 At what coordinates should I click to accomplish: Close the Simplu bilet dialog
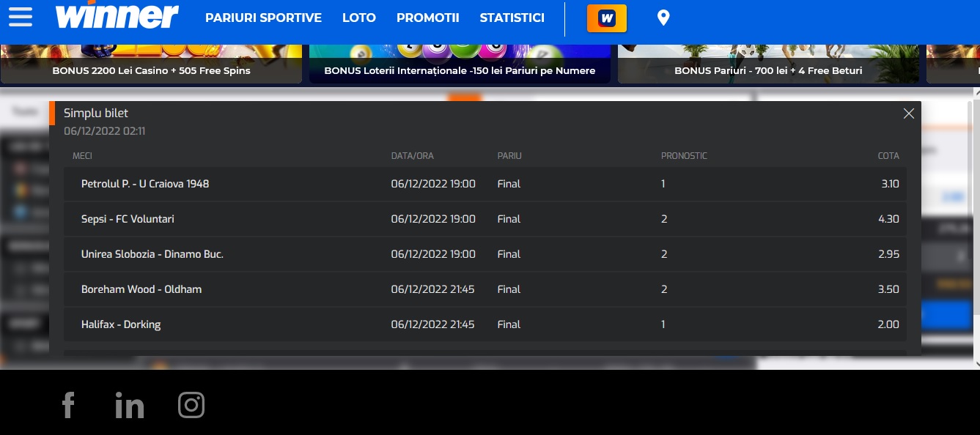(909, 114)
